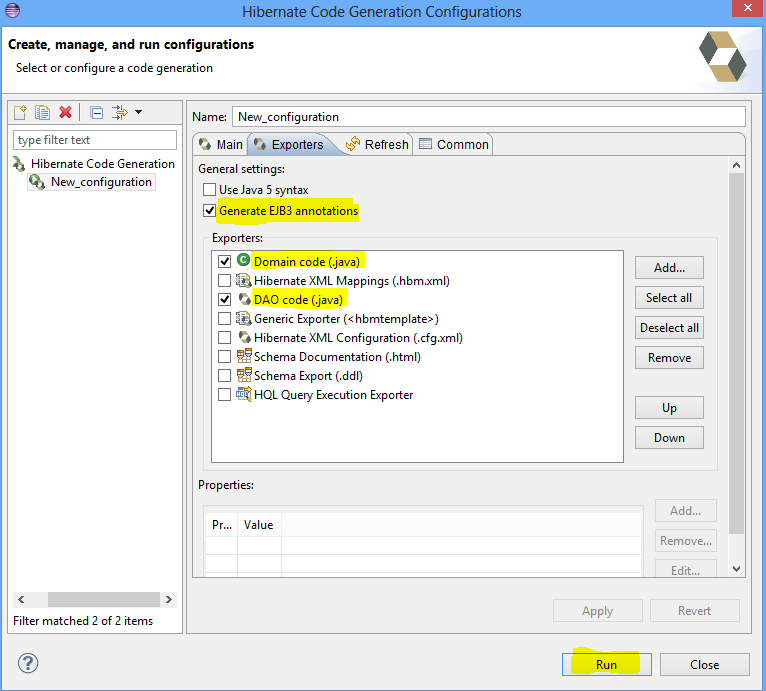Click the DAO code exporter icon
This screenshot has height=691, width=766.
[x=244, y=299]
